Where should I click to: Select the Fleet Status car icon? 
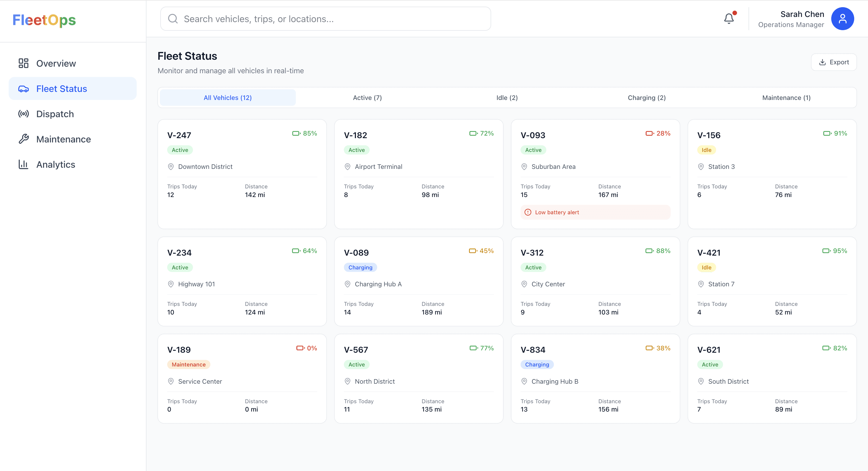(x=23, y=89)
